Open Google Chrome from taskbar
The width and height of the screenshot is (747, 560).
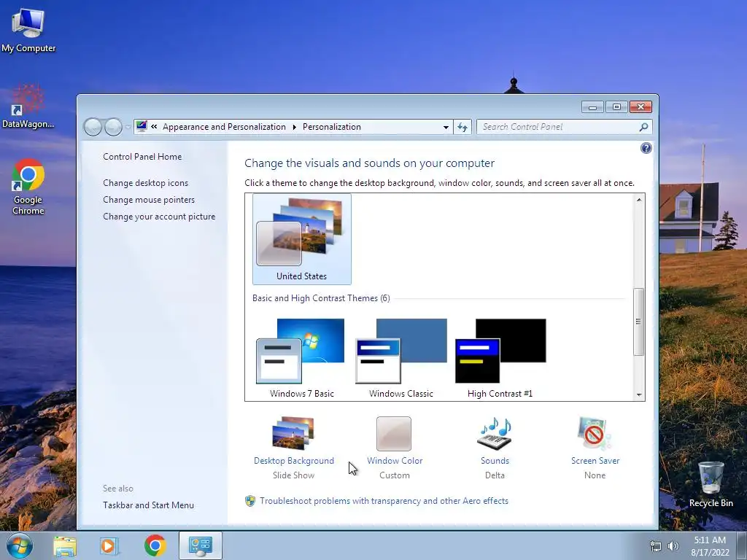155,545
